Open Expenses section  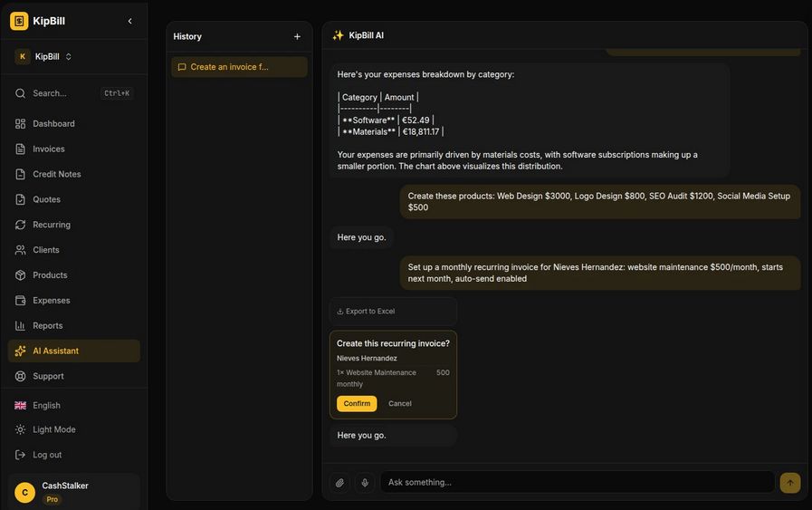point(74,301)
